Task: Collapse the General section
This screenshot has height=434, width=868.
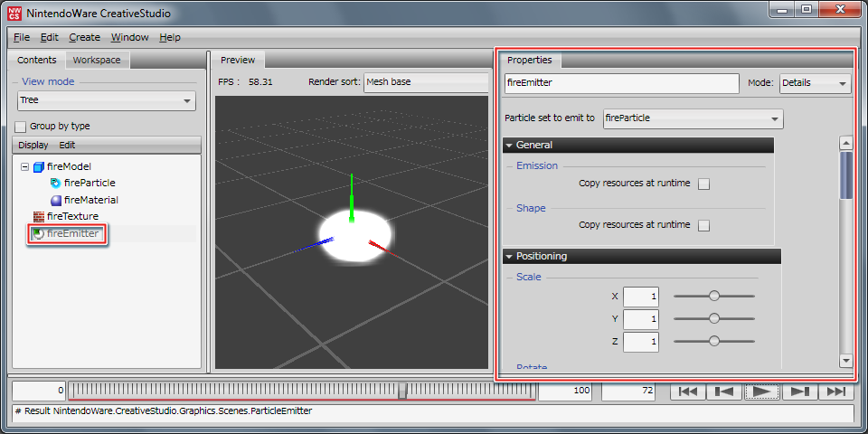Action: point(510,146)
